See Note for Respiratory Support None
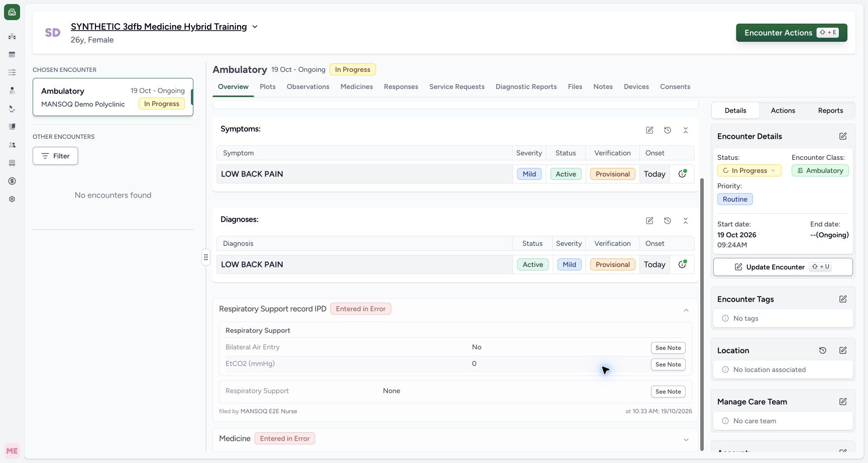This screenshot has width=868, height=463. (x=668, y=392)
